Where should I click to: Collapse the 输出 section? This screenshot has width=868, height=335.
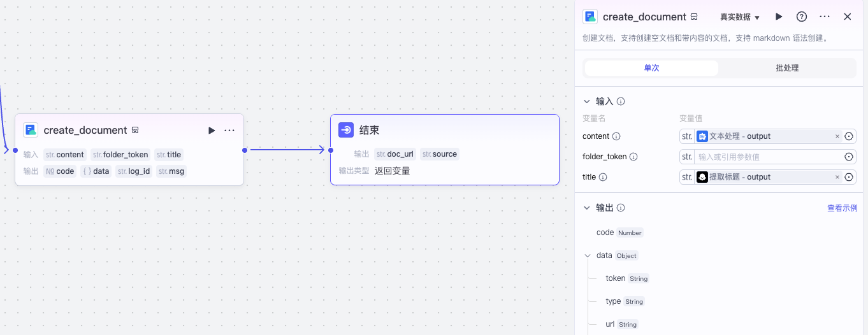(587, 208)
